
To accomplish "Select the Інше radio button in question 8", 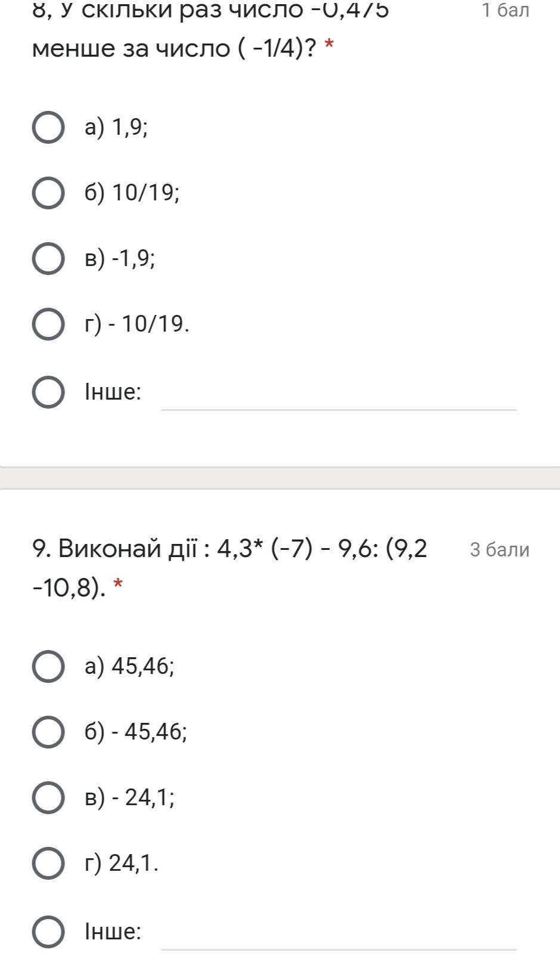I will (48, 392).
